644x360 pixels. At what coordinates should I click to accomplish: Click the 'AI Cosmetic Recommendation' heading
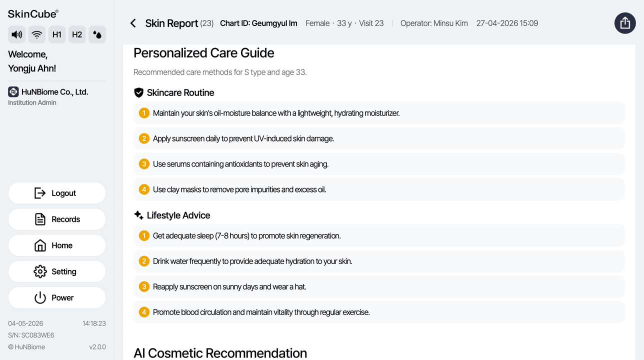pos(220,353)
